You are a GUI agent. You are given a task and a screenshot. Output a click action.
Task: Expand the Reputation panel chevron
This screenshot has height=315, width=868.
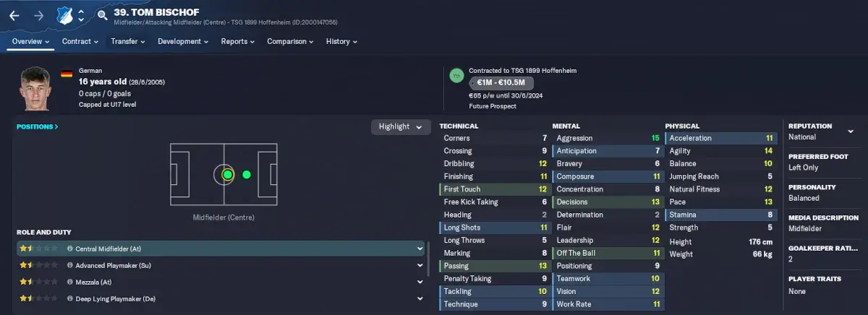click(x=851, y=131)
